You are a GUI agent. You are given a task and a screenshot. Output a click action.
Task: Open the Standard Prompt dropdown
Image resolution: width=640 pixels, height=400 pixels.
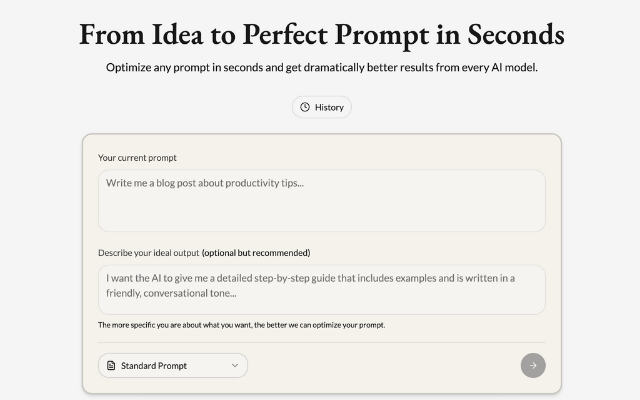tap(172, 366)
